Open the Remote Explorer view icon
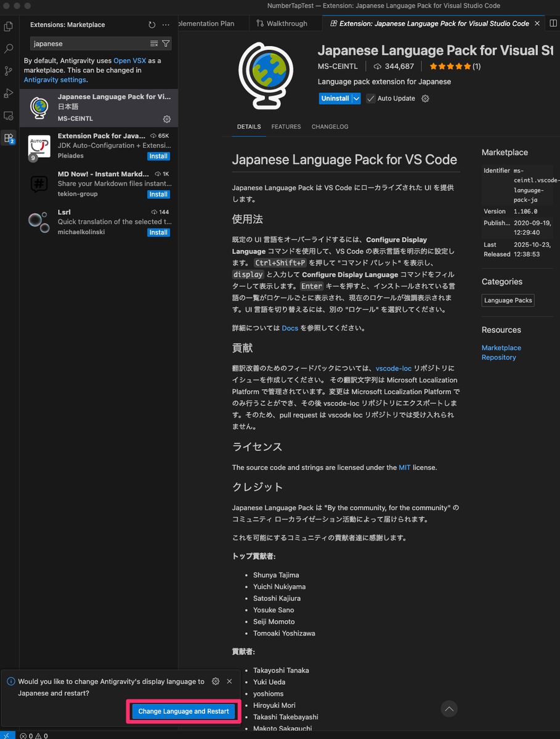The image size is (560, 739). [x=9, y=116]
